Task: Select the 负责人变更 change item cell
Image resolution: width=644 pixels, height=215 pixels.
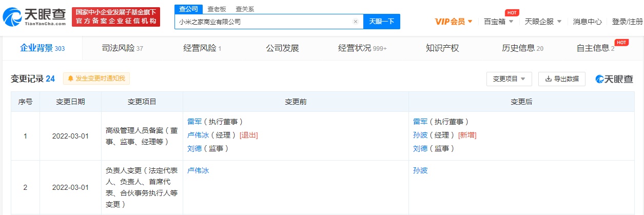Action: (x=142, y=187)
